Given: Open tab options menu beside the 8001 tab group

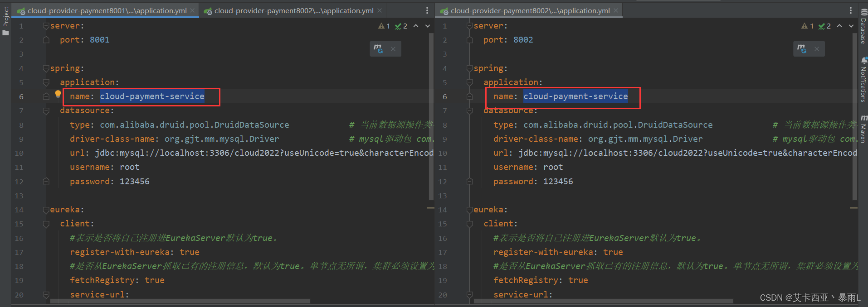Looking at the screenshot, I should 427,10.
